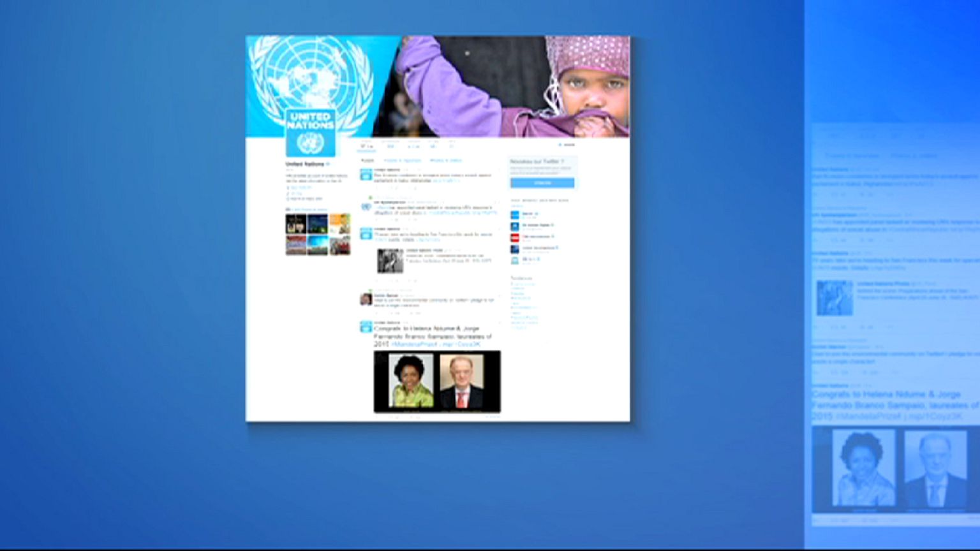Click the blue sign up button

(542, 183)
